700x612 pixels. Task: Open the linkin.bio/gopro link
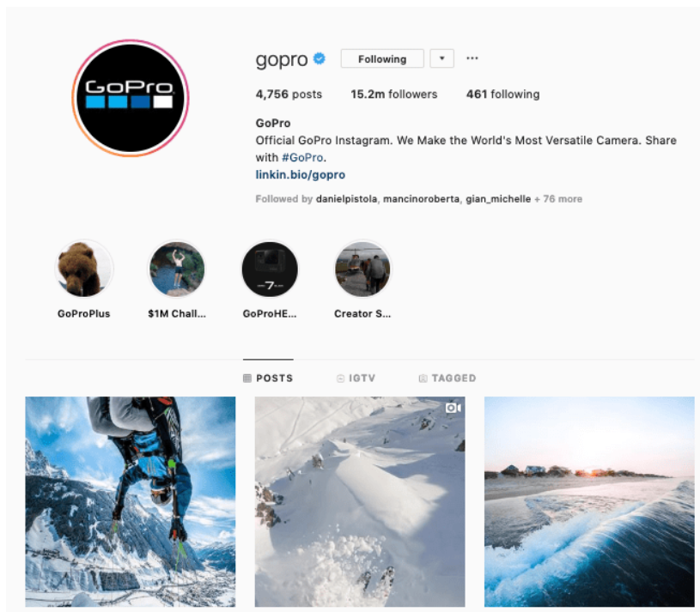click(301, 174)
